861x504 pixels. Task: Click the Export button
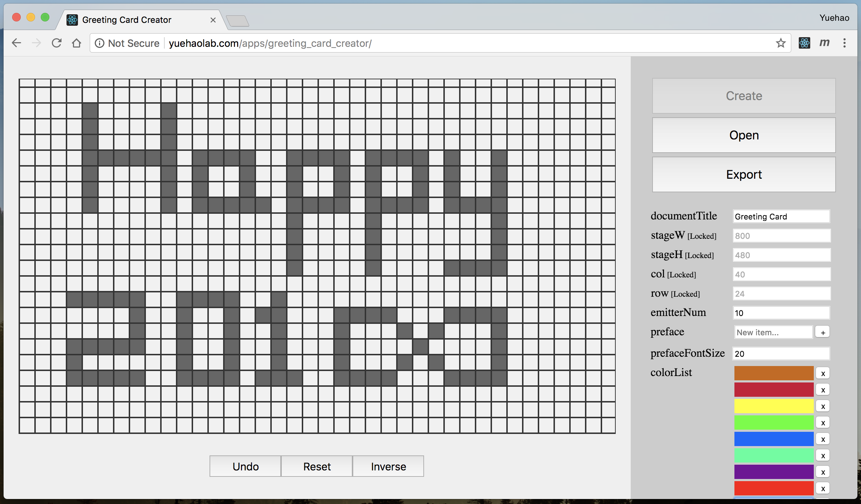click(x=744, y=174)
